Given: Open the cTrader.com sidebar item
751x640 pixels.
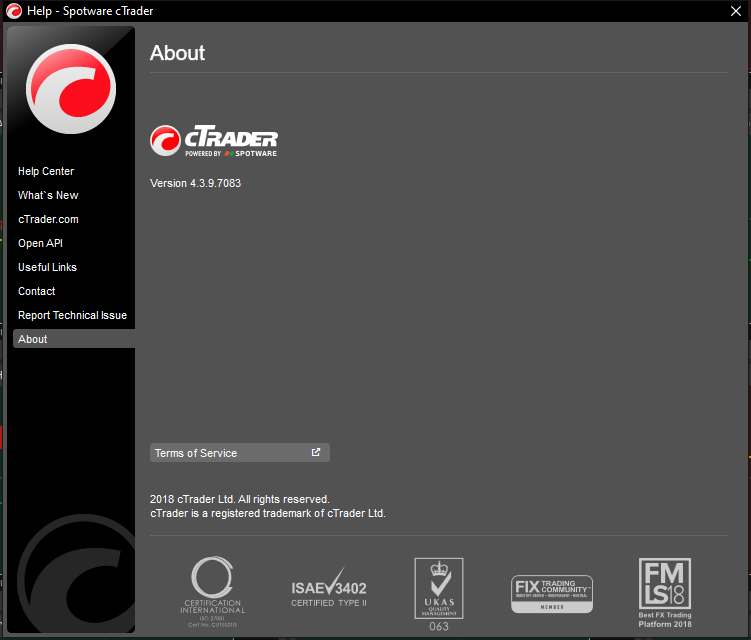Looking at the screenshot, I should 48,219.
